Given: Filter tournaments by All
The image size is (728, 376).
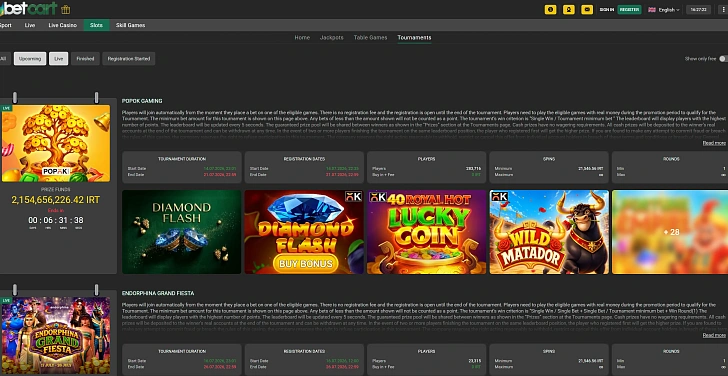Looking at the screenshot, I should coord(4,58).
